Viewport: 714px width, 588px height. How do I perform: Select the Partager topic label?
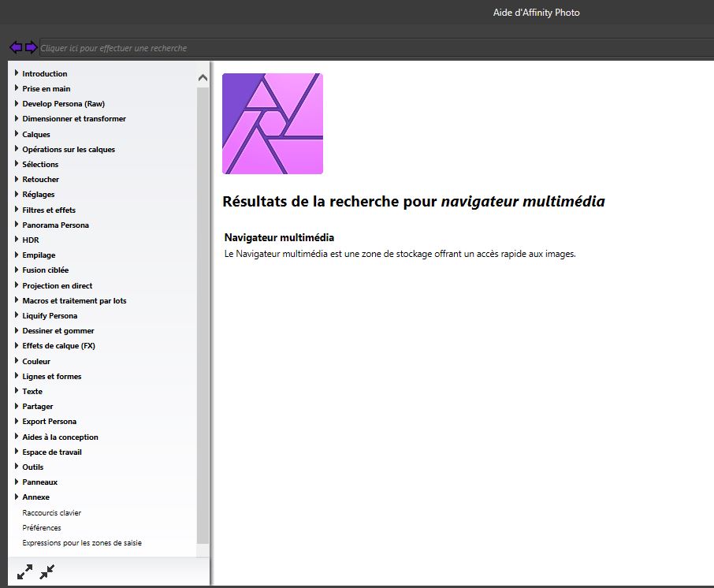(38, 406)
